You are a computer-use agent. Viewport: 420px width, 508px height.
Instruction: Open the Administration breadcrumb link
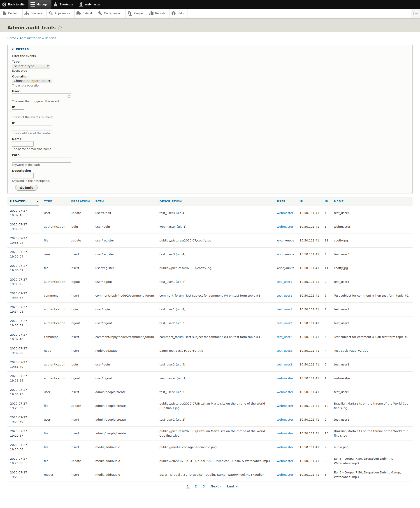click(x=30, y=38)
